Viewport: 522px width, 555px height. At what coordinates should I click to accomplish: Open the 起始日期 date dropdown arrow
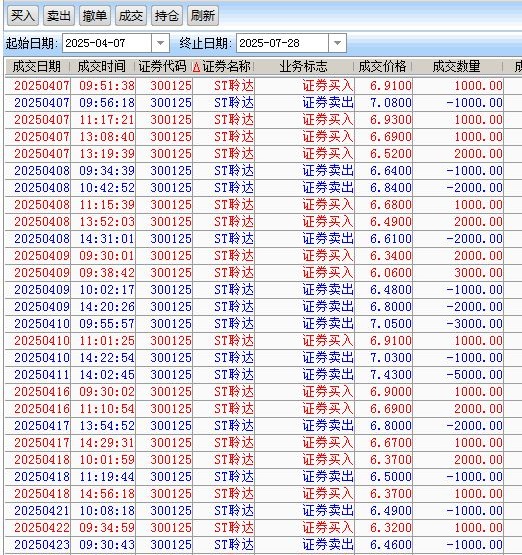point(160,43)
